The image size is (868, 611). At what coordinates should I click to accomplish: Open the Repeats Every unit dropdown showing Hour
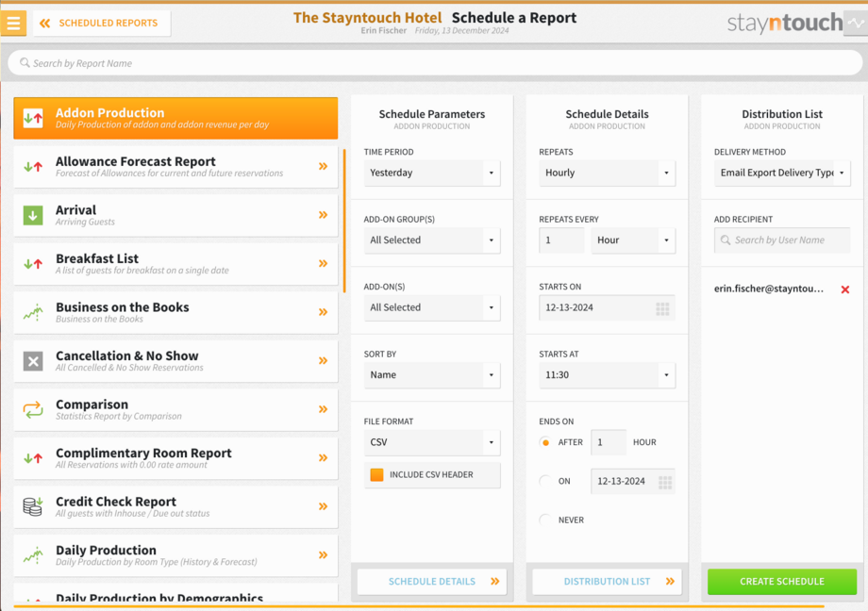(x=633, y=240)
